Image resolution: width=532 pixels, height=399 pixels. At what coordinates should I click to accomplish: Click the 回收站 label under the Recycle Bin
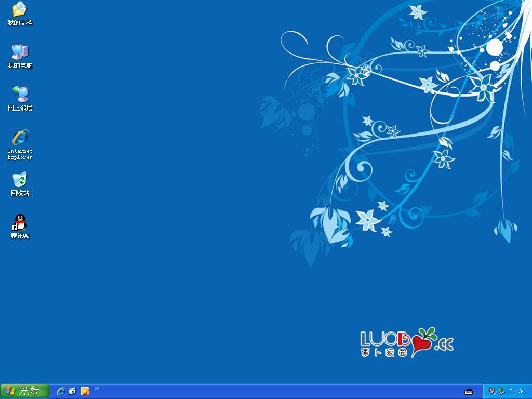coord(20,192)
